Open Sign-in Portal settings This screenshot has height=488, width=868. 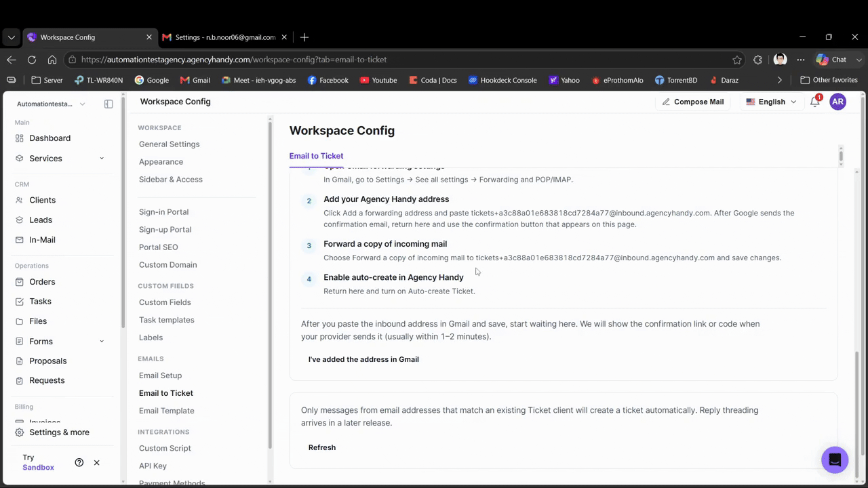pyautogui.click(x=164, y=212)
